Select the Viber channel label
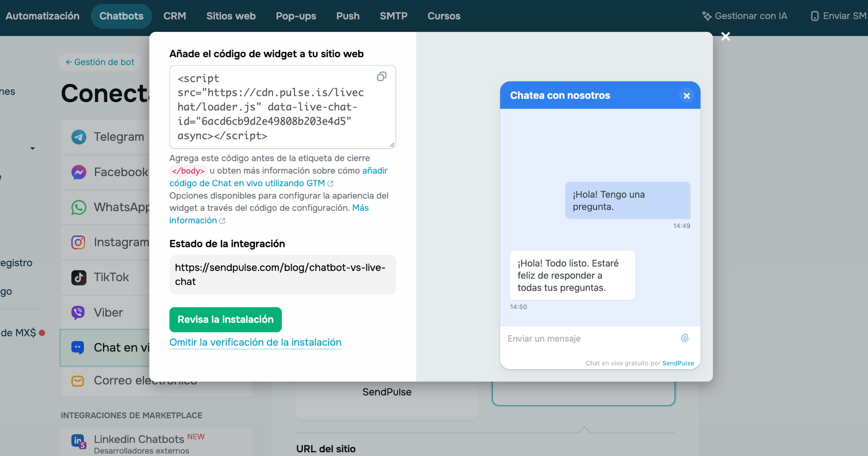This screenshot has width=868, height=456. (x=108, y=312)
